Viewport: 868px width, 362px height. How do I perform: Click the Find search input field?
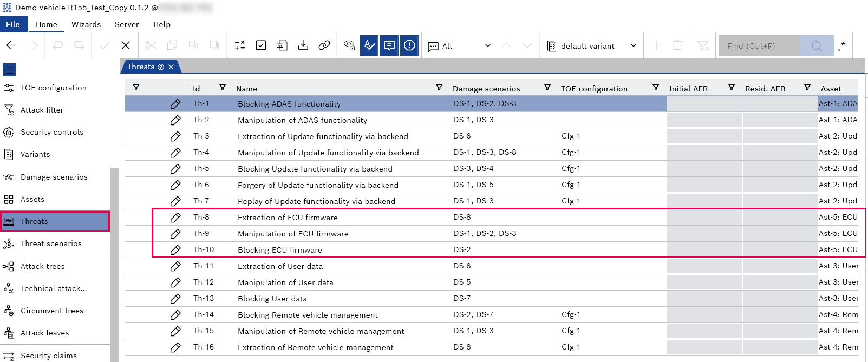click(759, 46)
